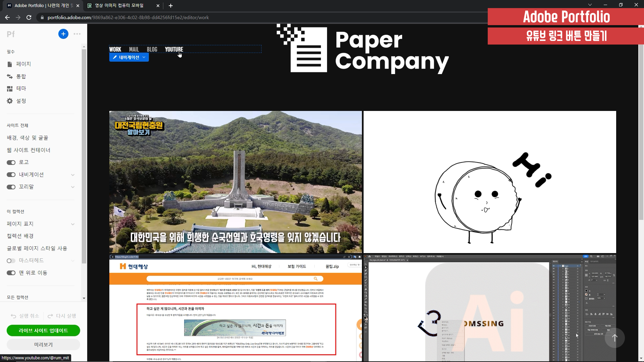Click the YOUTUBE navigation item
The height and width of the screenshot is (362, 644).
pos(174,49)
